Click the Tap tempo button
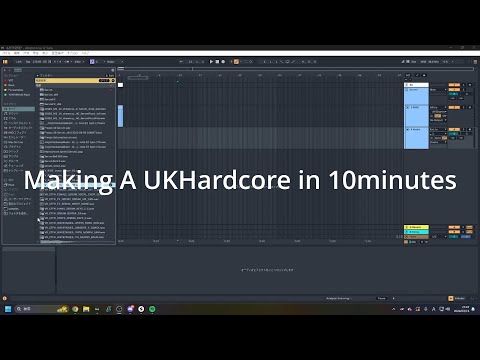 28,62
